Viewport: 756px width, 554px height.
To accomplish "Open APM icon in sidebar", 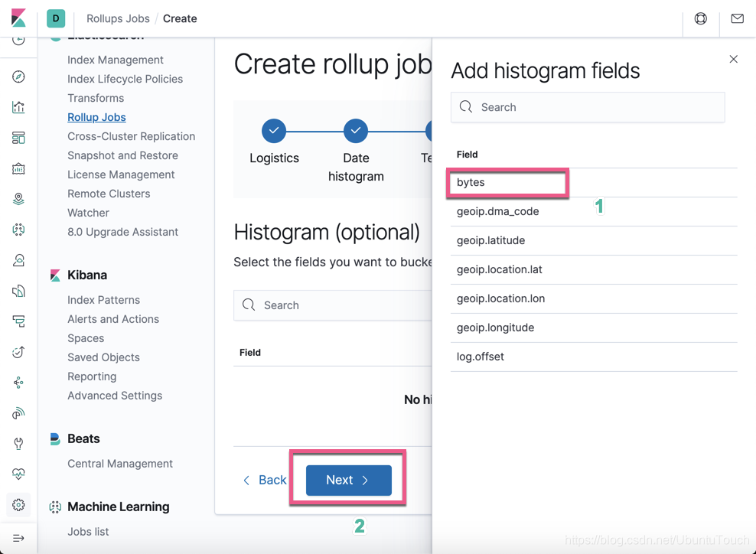I will tap(18, 321).
